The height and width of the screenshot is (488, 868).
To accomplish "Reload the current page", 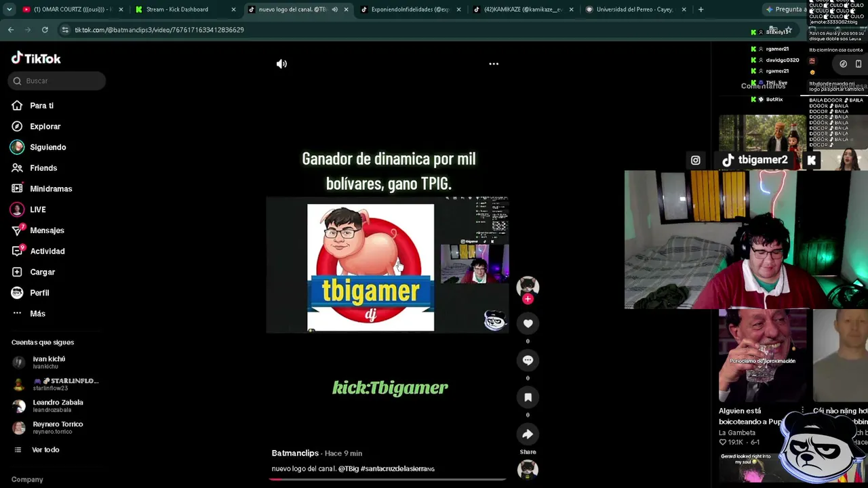I will click(x=45, y=30).
